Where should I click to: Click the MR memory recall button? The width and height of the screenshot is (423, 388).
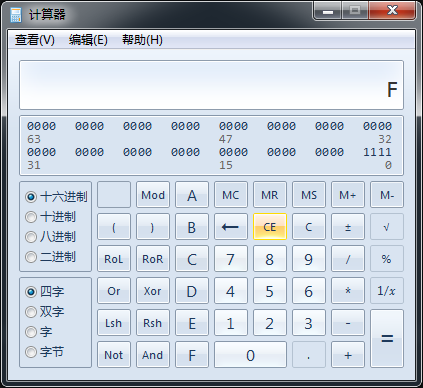pos(270,195)
